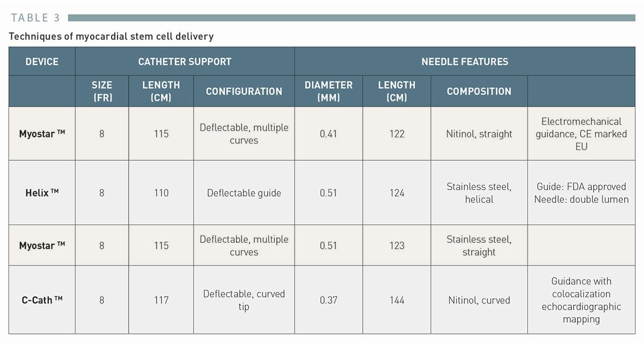Screen dimensions: 644x343
Task: Click the catheter length value 110
Action: pos(161,192)
